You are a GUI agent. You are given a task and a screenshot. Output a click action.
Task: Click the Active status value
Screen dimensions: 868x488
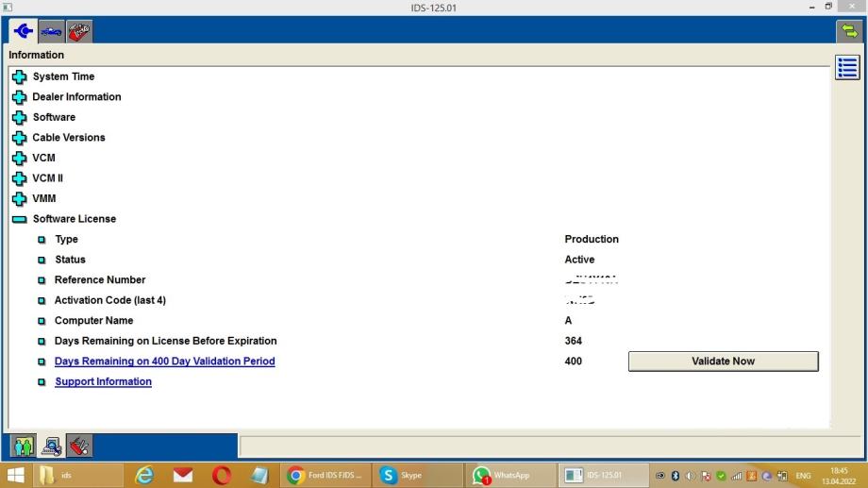tap(579, 260)
